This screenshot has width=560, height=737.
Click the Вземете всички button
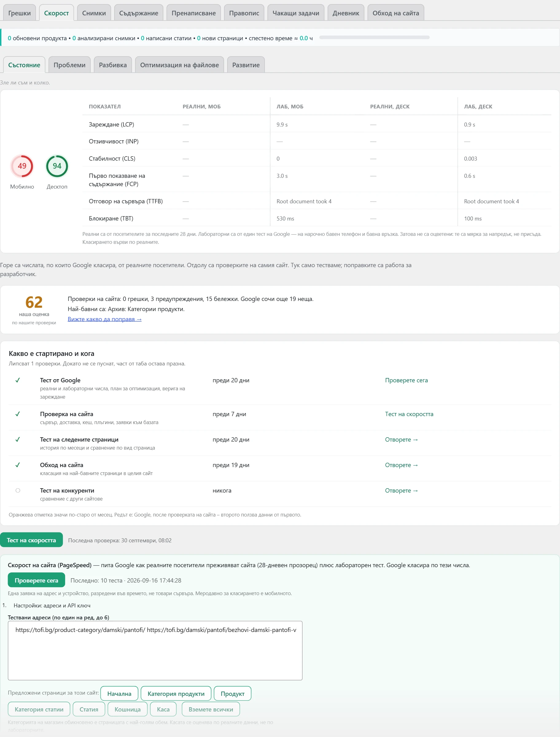click(211, 709)
